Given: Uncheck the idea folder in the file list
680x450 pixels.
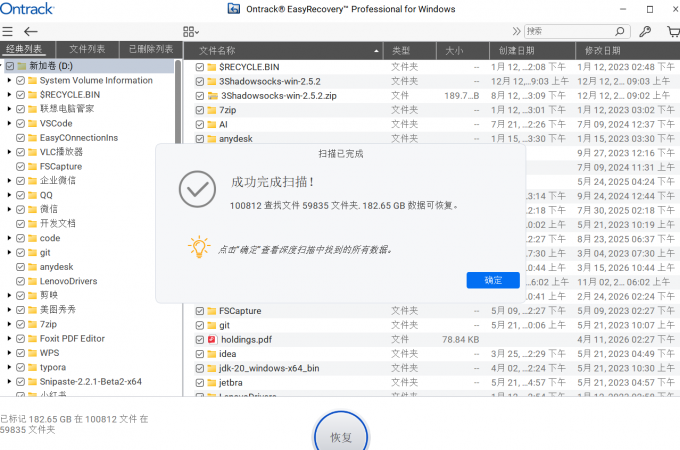Looking at the screenshot, I should (199, 354).
